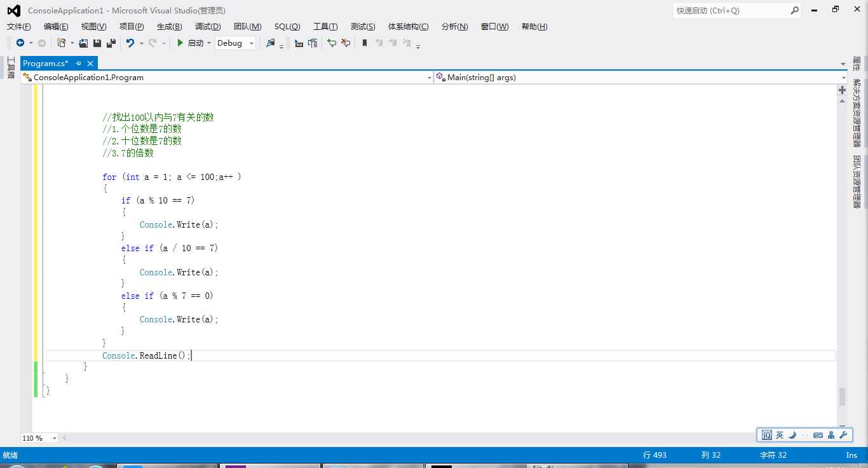Image resolution: width=868 pixels, height=468 pixels.
Task: Click the Navigate Backward arrow icon
Action: (20, 43)
